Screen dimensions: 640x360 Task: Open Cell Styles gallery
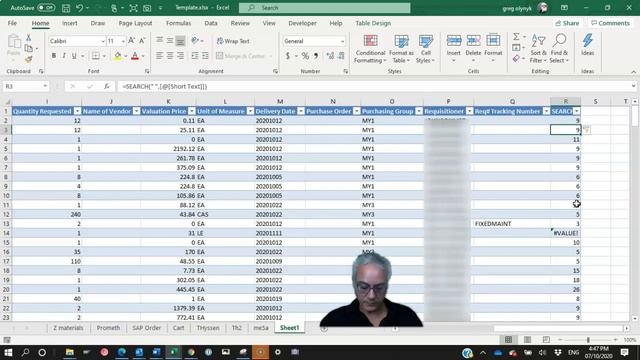click(x=425, y=49)
